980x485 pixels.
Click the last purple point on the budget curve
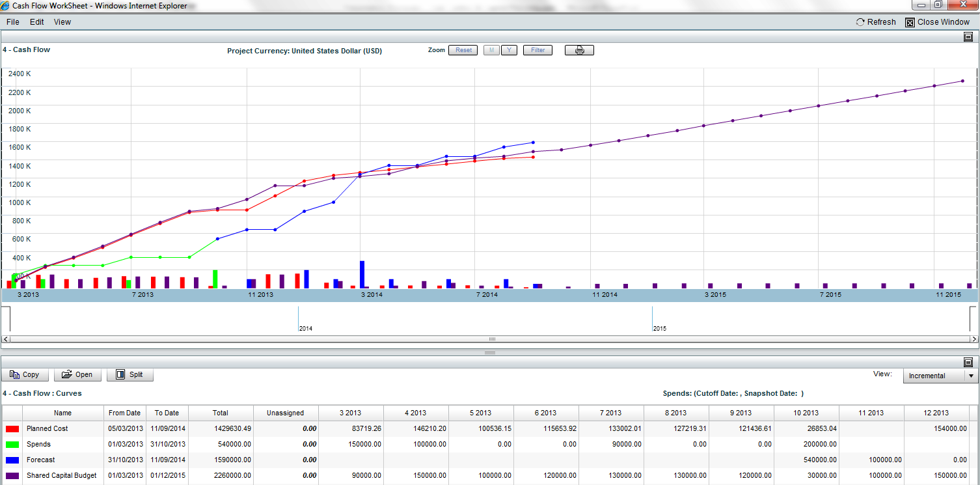pos(962,81)
